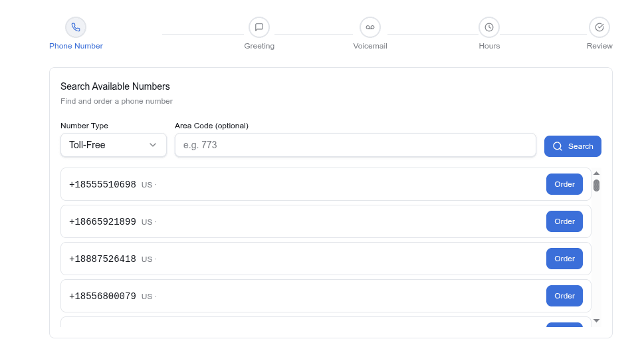This screenshot has height=353, width=644.
Task: Click the Phone Number step phone icon
Action: point(76,27)
